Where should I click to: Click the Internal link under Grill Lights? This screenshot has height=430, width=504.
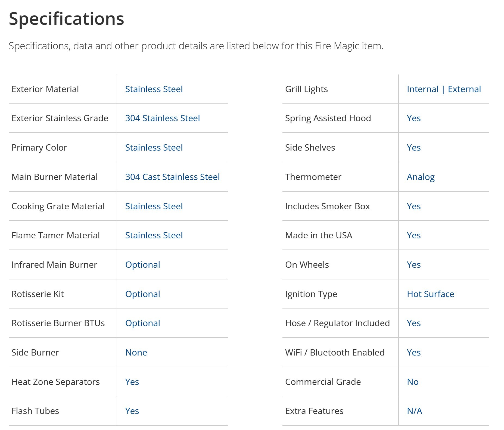click(x=422, y=89)
